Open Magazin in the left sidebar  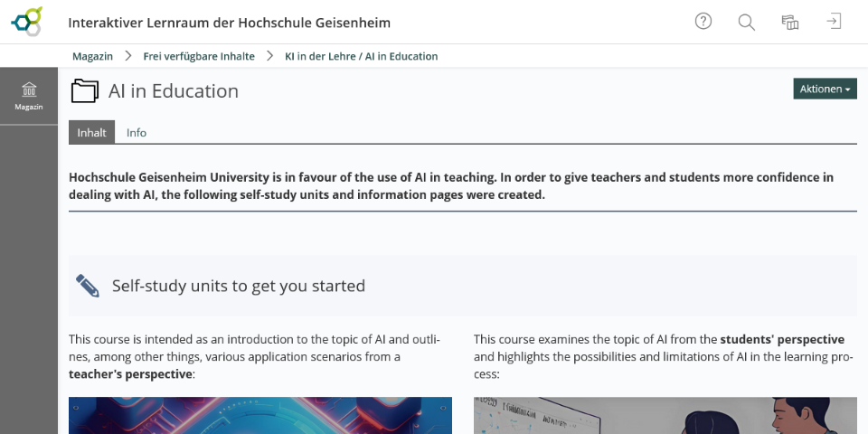tap(29, 96)
